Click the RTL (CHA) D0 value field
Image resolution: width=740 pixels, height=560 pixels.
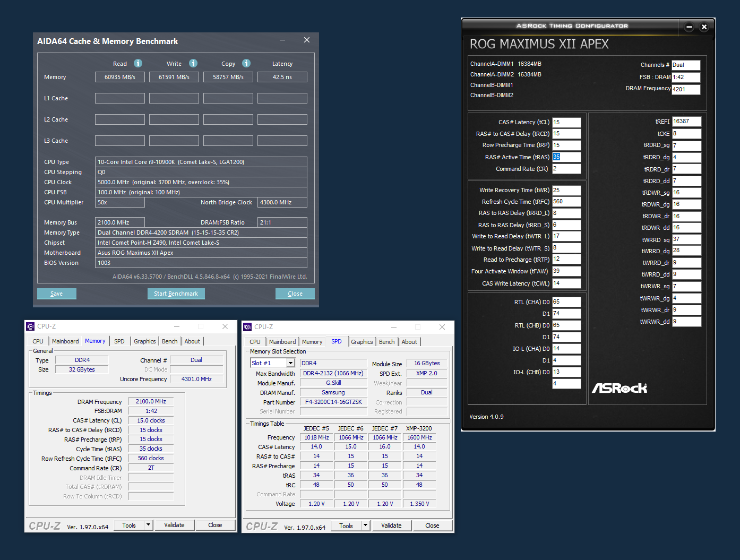pos(566,302)
